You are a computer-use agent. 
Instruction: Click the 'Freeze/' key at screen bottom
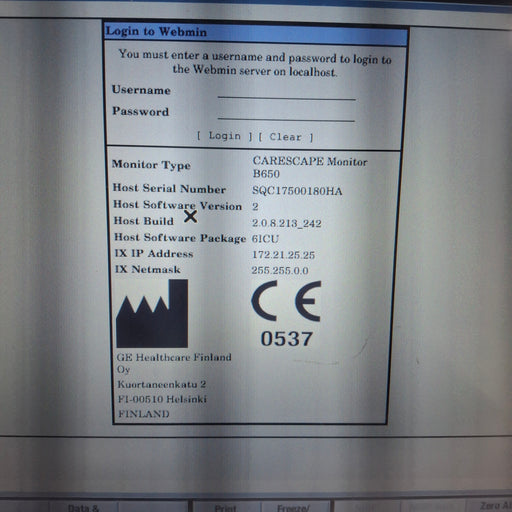295,508
